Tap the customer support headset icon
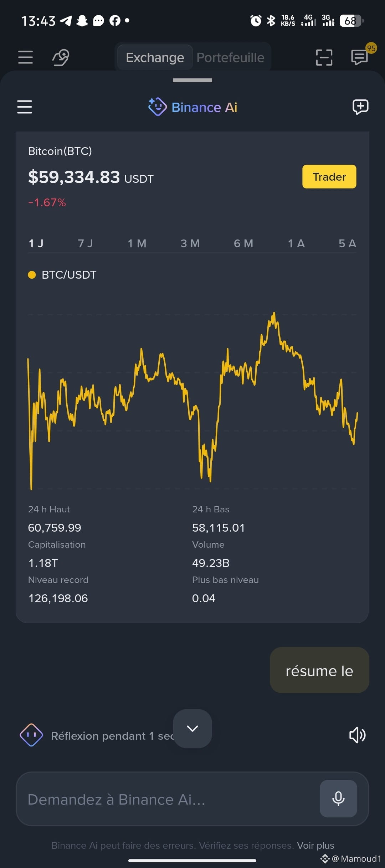The width and height of the screenshot is (385, 868). coord(61,57)
